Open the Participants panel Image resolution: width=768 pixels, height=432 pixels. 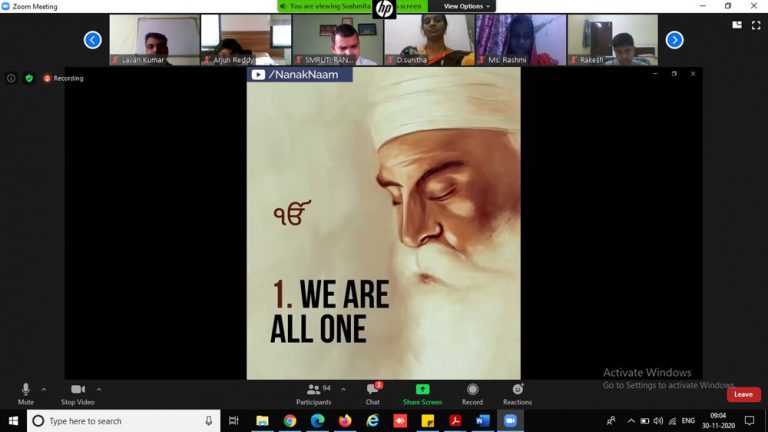pos(314,390)
